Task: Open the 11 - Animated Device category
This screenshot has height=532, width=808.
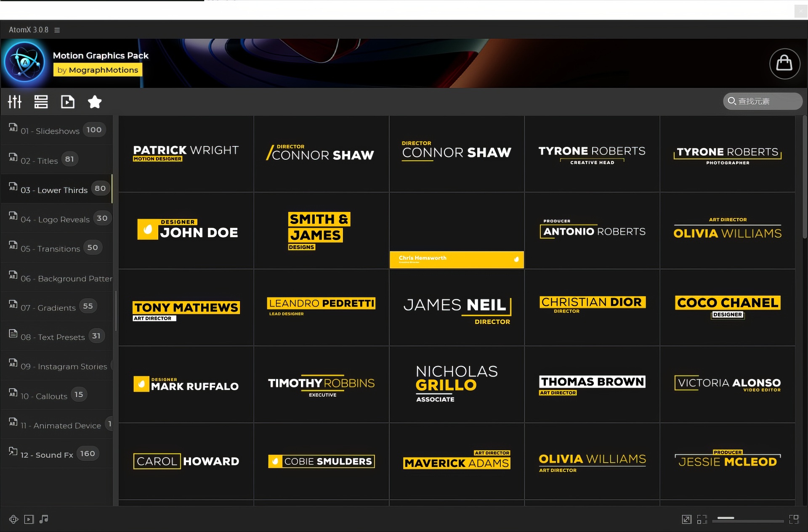Action: [x=57, y=425]
